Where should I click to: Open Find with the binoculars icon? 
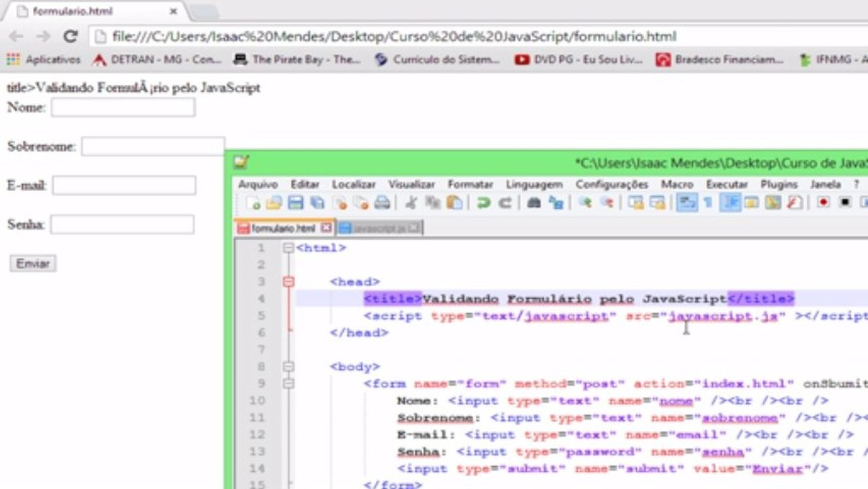pyautogui.click(x=534, y=202)
